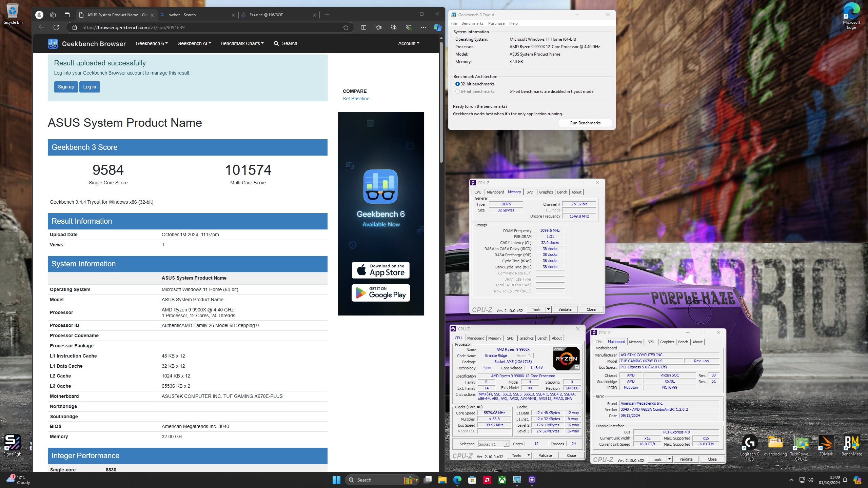
Task: Open the Edge favorites list icon
Action: (379, 27)
